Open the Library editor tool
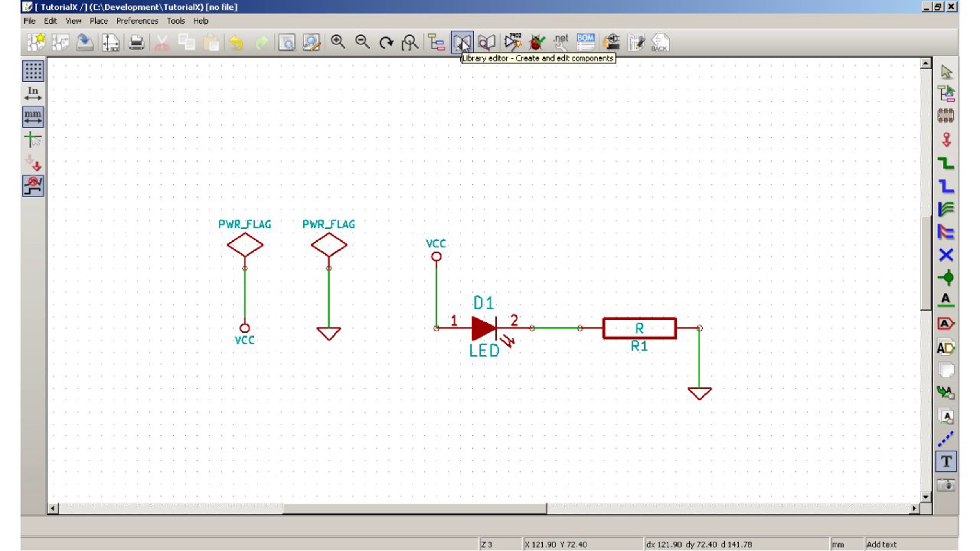The height and width of the screenshot is (551, 980). tap(462, 42)
